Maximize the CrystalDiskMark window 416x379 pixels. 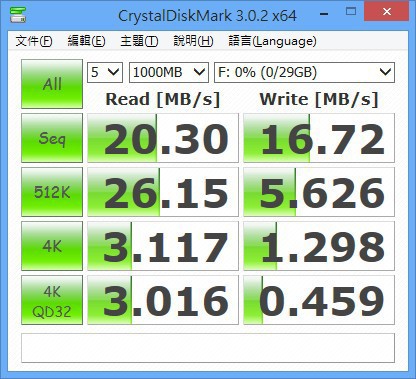351,12
